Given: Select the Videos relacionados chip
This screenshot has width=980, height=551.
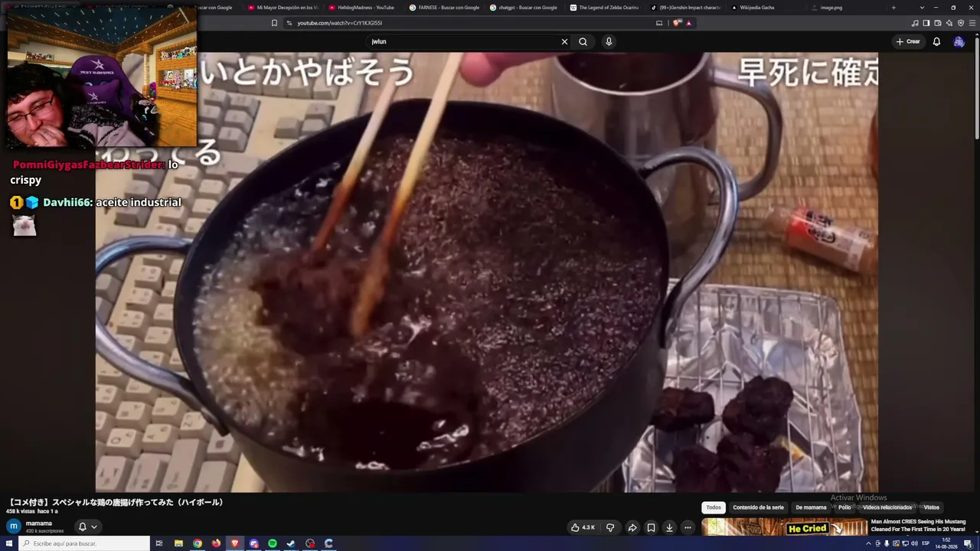Looking at the screenshot, I should click(x=887, y=507).
